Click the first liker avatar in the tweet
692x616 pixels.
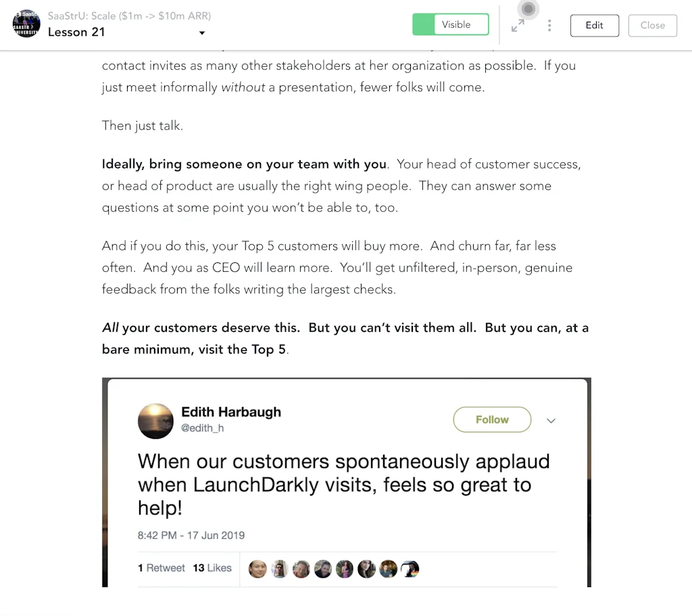(257, 569)
